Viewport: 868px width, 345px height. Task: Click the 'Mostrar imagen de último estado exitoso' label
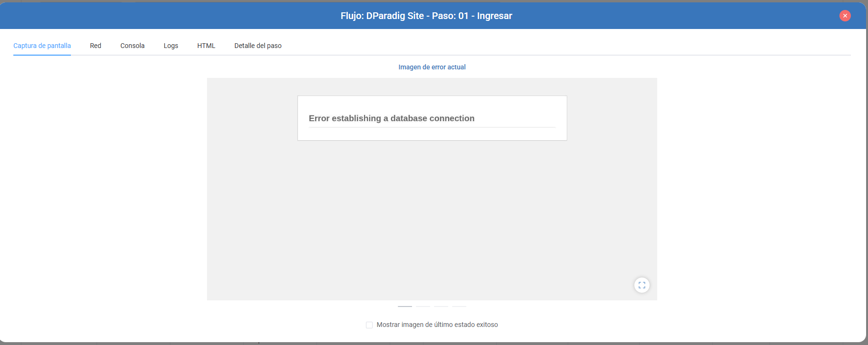tap(437, 325)
